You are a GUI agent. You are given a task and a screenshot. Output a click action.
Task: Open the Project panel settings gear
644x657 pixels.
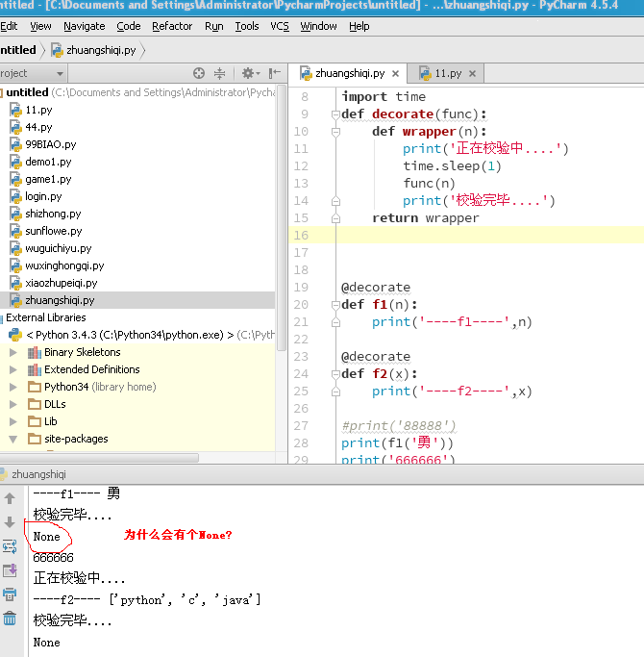coord(251,73)
